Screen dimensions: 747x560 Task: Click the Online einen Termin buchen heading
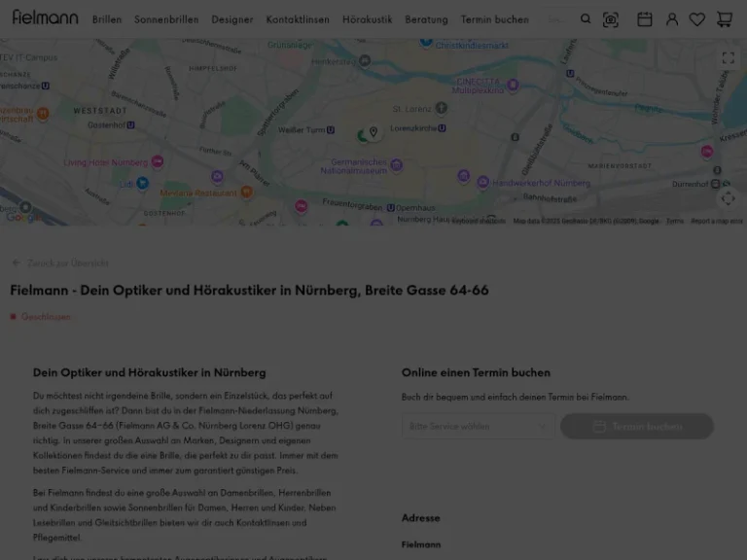(476, 372)
